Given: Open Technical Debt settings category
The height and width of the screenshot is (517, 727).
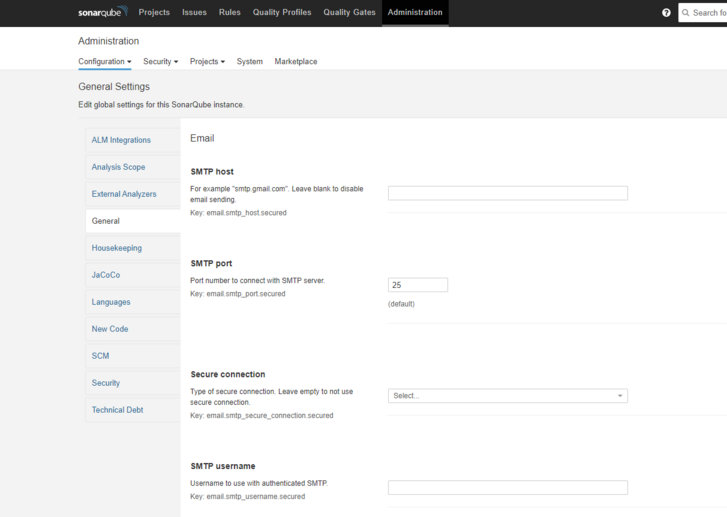Looking at the screenshot, I should 117,410.
